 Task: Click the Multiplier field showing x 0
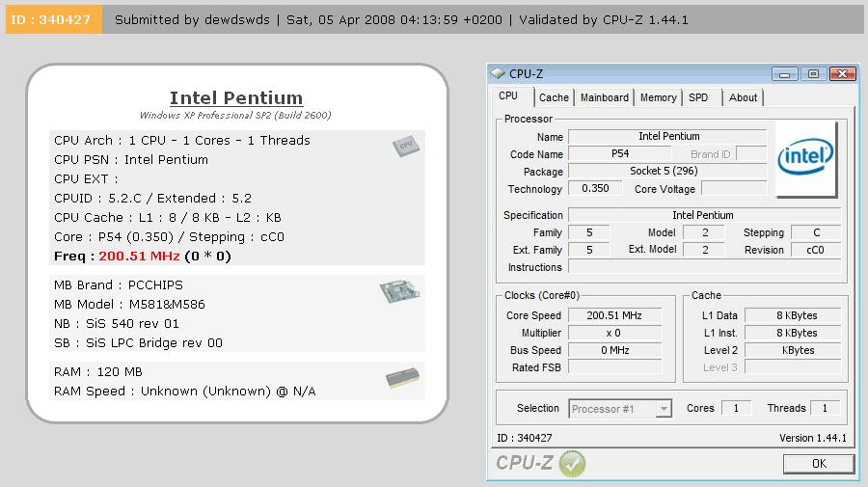615,333
